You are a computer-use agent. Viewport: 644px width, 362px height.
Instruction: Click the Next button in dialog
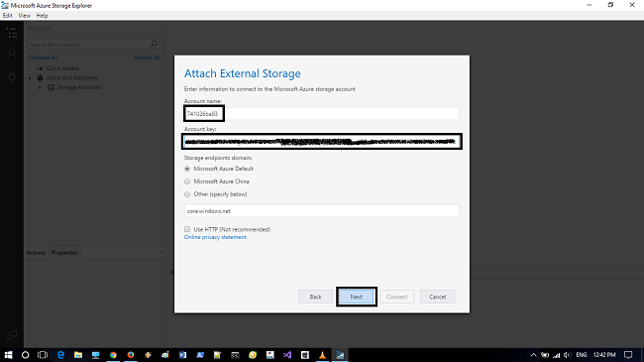[356, 297]
